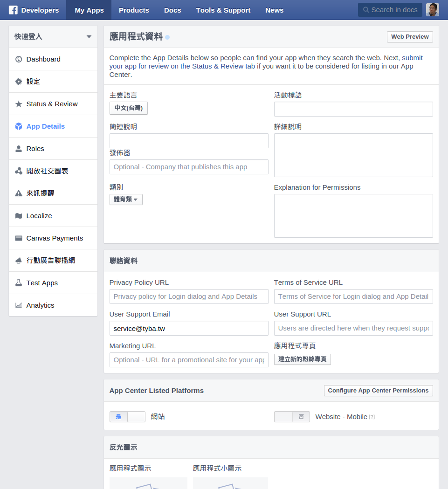Viewport: 448px width, 489px height.
Task: Expand the 快速登入 app selector dropdown
Action: tap(89, 37)
